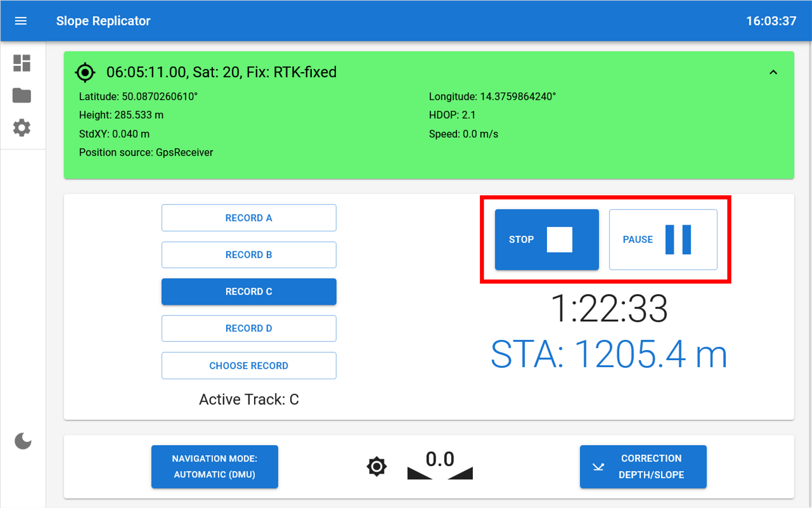Open the folder icon in sidebar
812x508 pixels.
(x=22, y=95)
